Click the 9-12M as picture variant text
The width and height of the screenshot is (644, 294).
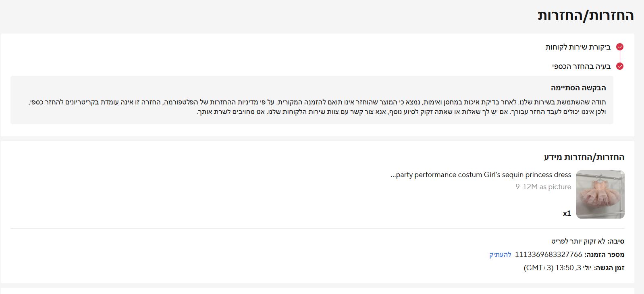[543, 187]
